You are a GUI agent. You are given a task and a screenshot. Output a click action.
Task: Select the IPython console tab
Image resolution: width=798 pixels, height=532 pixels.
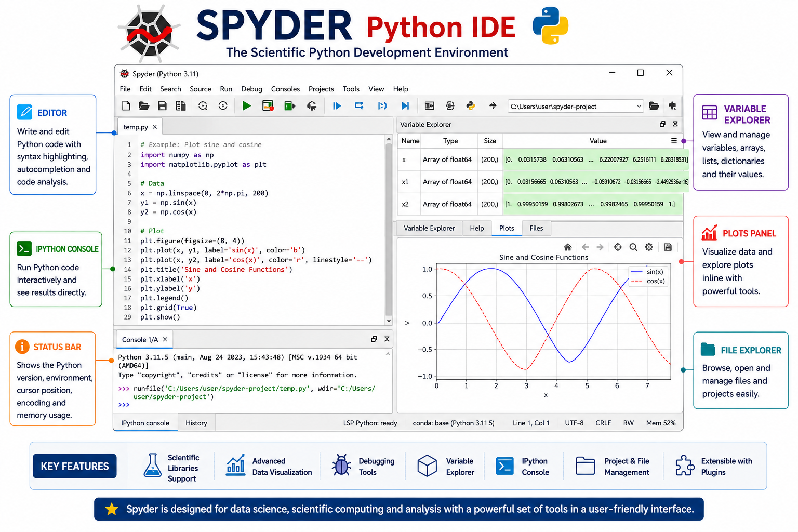[x=145, y=423]
